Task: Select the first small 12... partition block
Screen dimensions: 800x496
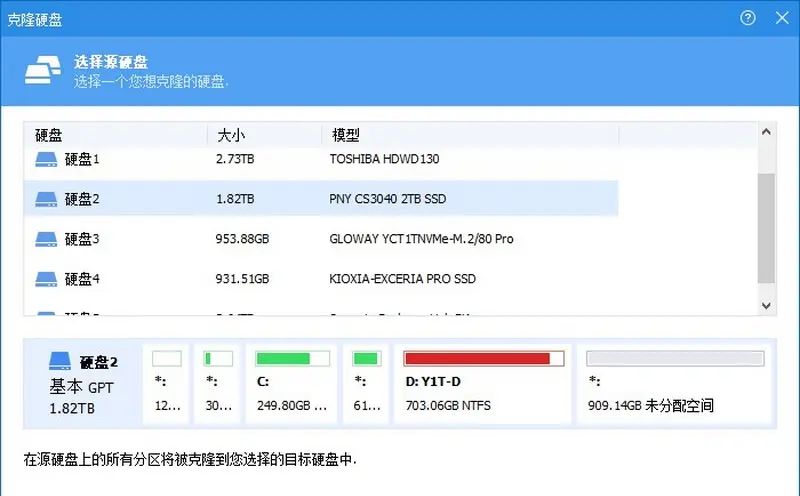Action: 166,384
